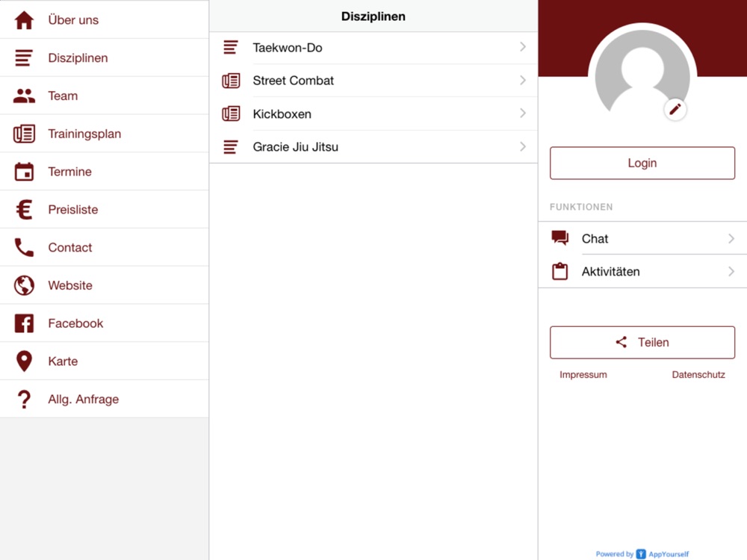747x560 pixels.
Task: Click the lines icon beside Disziplinen in sidebar
Action: (x=24, y=58)
